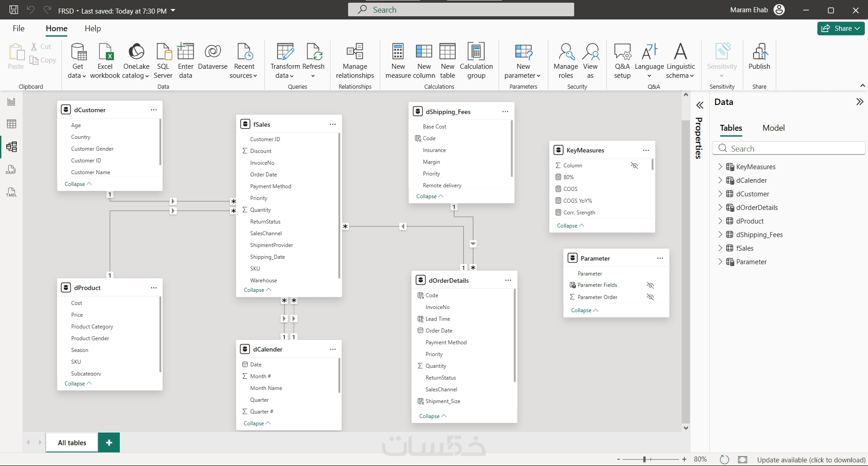868x466 pixels.
Task: Collapse the fSales table card
Action: [257, 290]
